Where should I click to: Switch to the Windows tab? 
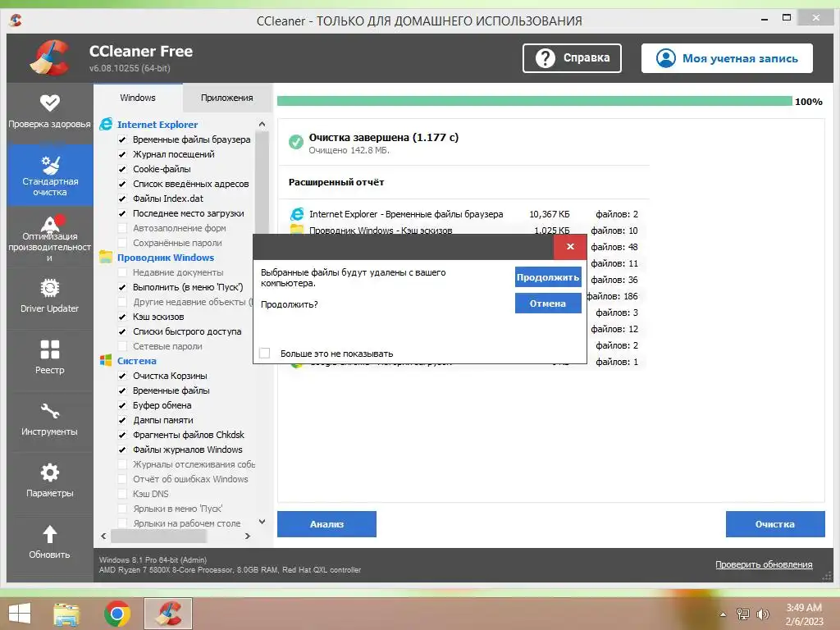[x=138, y=98]
